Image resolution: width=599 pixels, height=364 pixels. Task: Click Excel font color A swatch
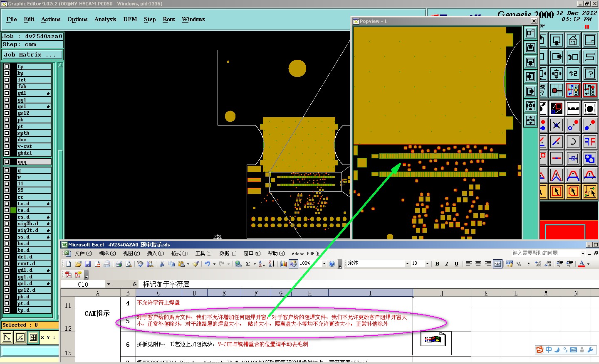click(x=582, y=264)
